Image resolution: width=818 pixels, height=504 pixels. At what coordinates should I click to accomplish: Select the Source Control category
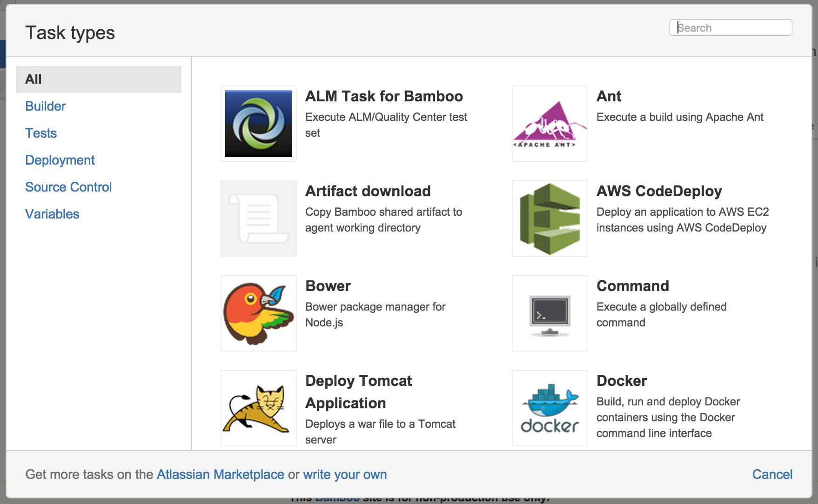[x=68, y=187]
